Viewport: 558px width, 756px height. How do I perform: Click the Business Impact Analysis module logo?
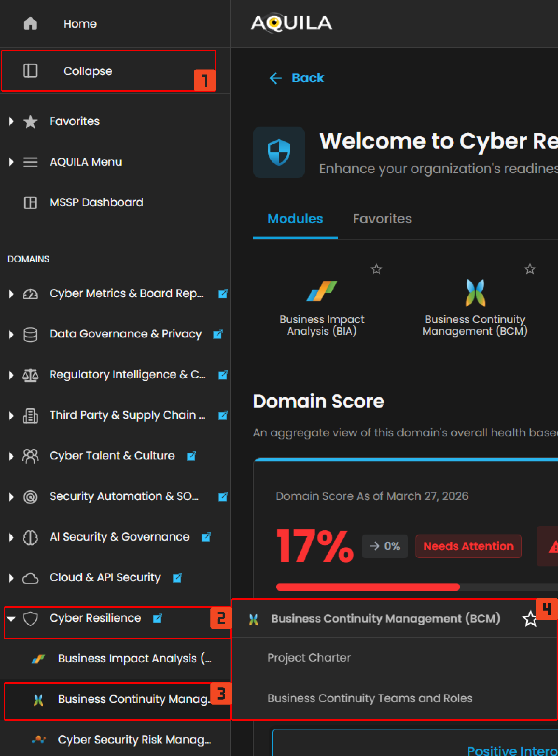pyautogui.click(x=322, y=291)
